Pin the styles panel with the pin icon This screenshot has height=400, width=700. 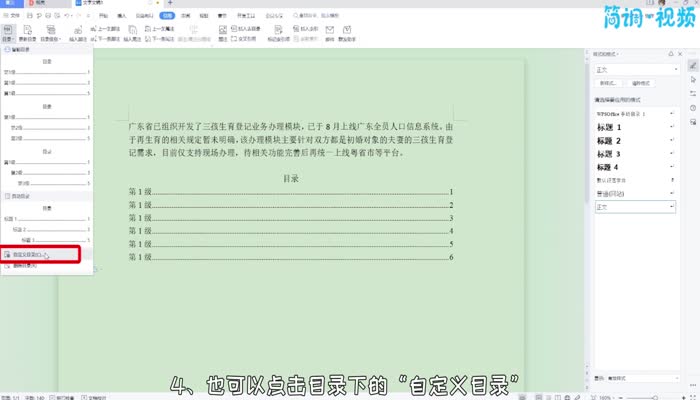point(669,52)
